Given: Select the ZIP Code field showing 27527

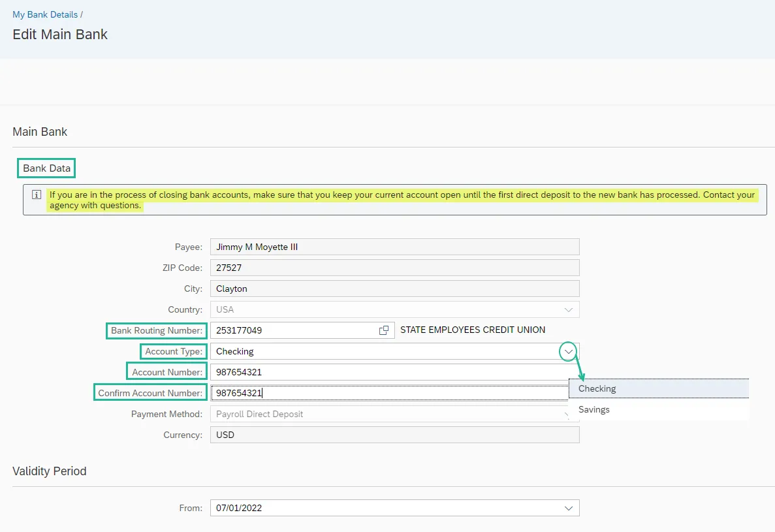Looking at the screenshot, I should (x=394, y=268).
